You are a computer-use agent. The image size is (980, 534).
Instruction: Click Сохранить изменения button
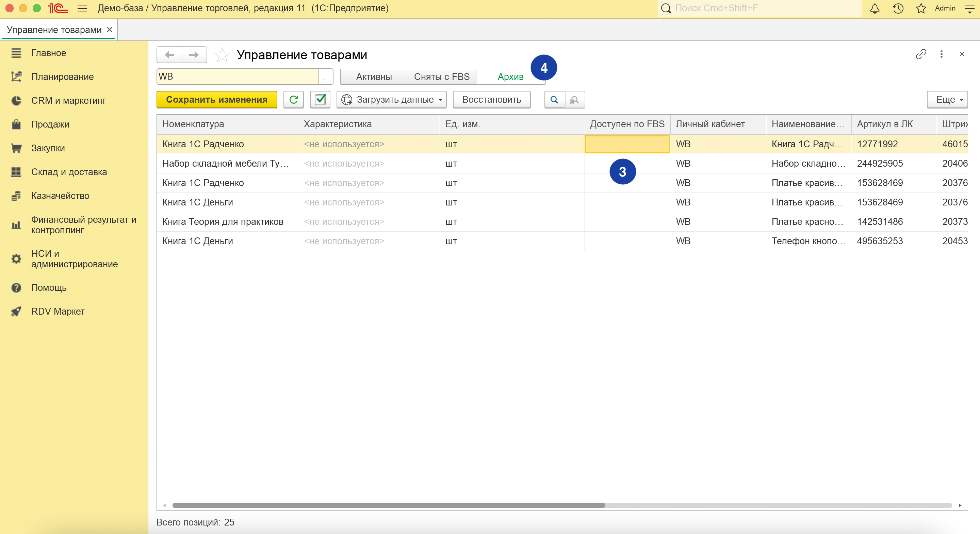pyautogui.click(x=216, y=100)
